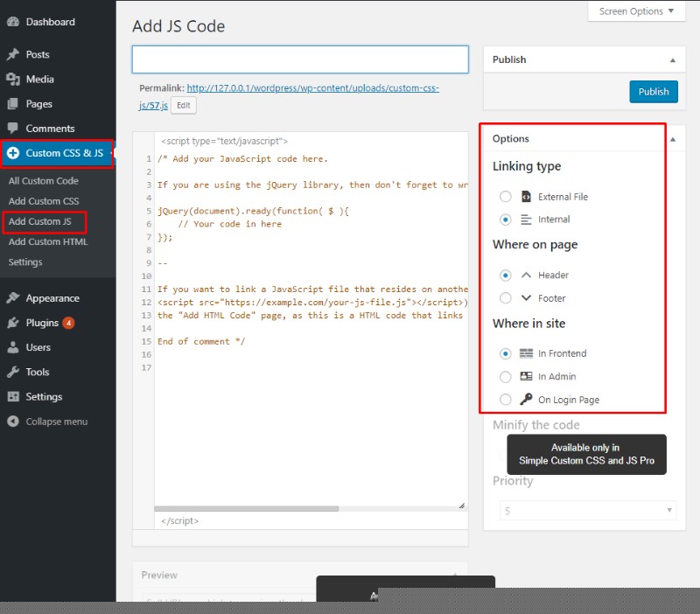Click the "// Your code in here" line
This screenshot has height=614, width=700.
tap(230, 224)
